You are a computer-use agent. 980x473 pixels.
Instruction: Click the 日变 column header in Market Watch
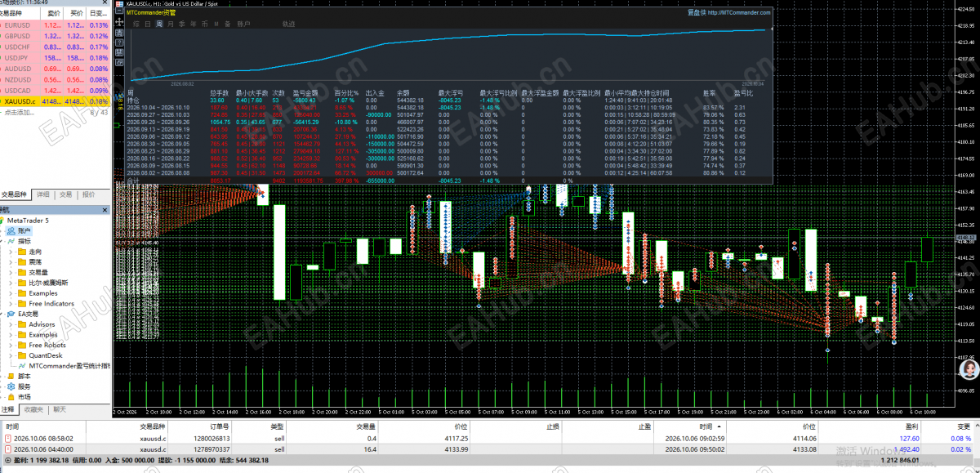tap(98, 13)
